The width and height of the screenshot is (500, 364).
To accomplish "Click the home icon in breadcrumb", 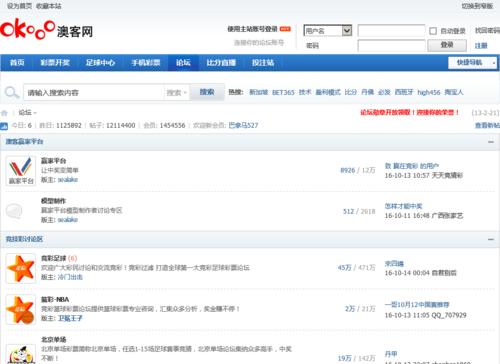I will tap(4, 113).
